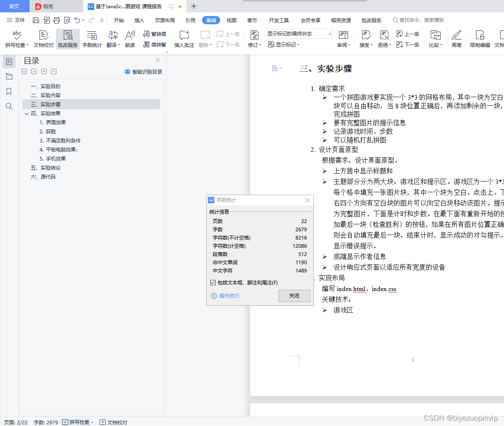The height and width of the screenshot is (426, 504).
Task: Enable the 包括文本框、脚注和尾注 checkbox
Action: click(x=213, y=282)
